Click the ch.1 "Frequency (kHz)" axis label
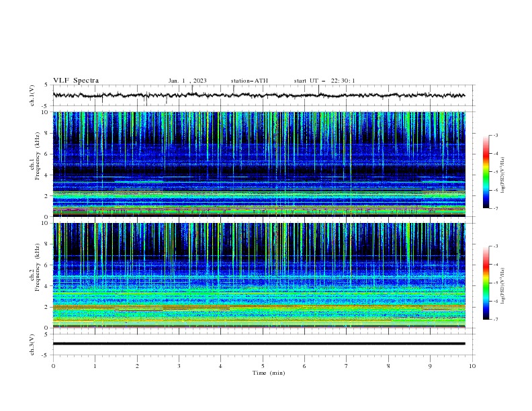The width and height of the screenshot is (532, 411). click(x=38, y=156)
